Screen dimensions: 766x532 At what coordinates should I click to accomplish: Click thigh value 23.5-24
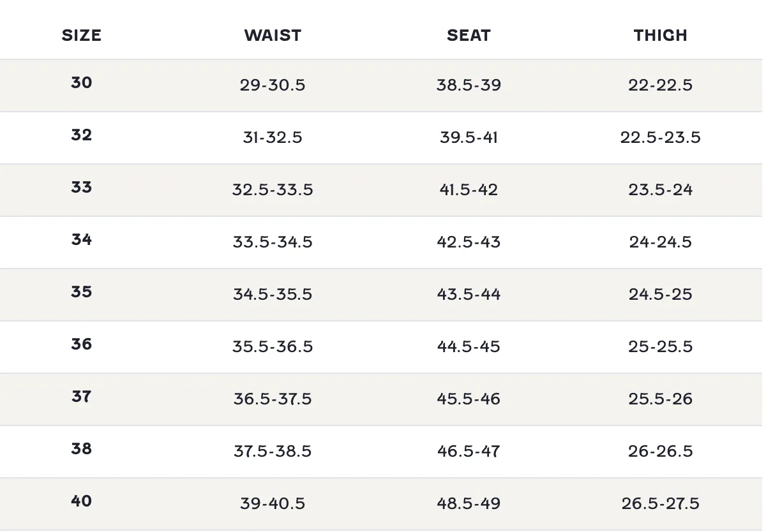pos(661,189)
